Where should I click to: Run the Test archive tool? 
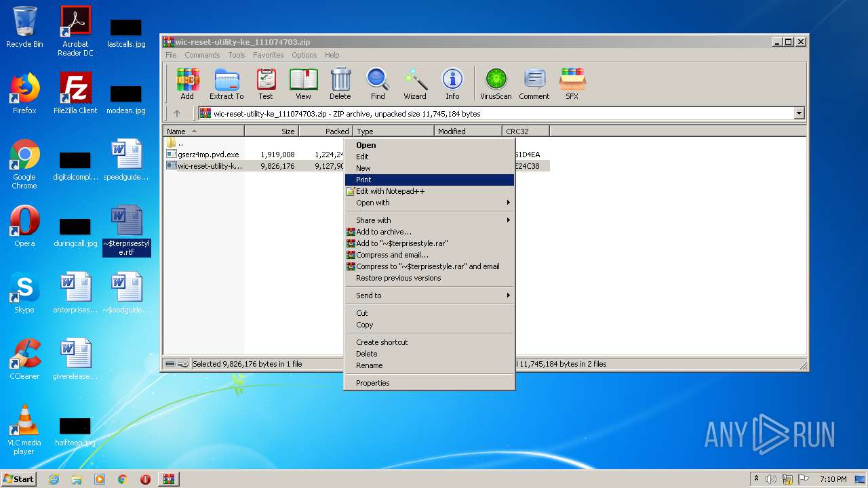click(x=266, y=84)
